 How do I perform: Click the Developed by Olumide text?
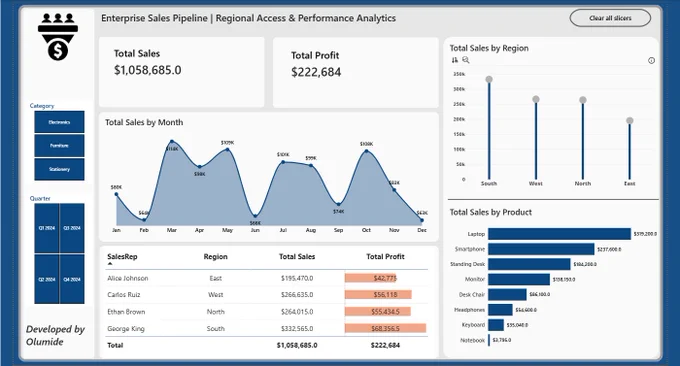(56, 335)
